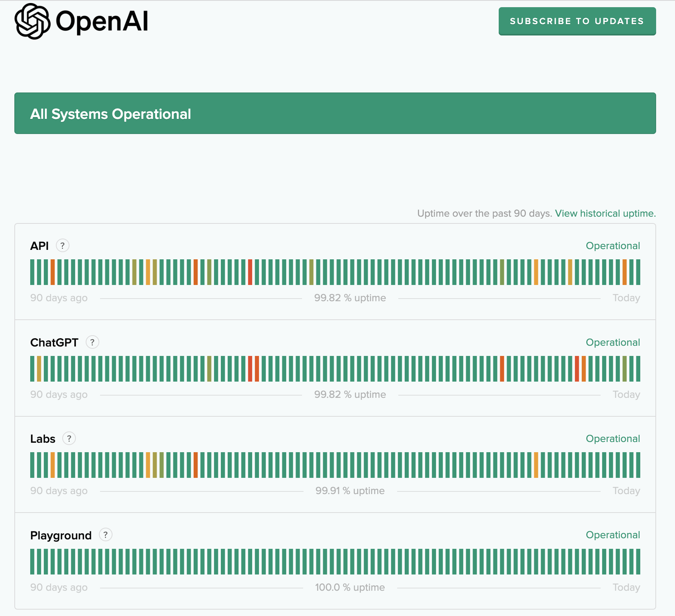Click the rightmost (Today) bar in the ChatGPT uptime chart
The height and width of the screenshot is (616, 675).
(638, 369)
